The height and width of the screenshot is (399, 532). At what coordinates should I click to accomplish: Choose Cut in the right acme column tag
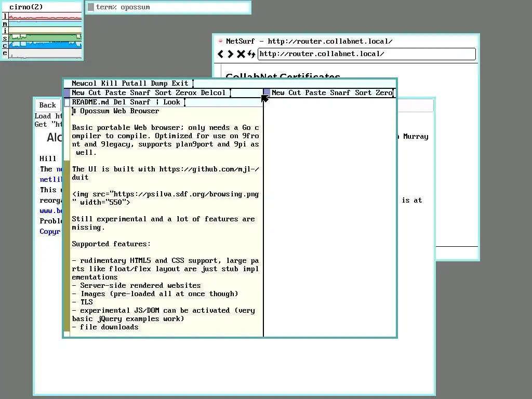coord(295,92)
